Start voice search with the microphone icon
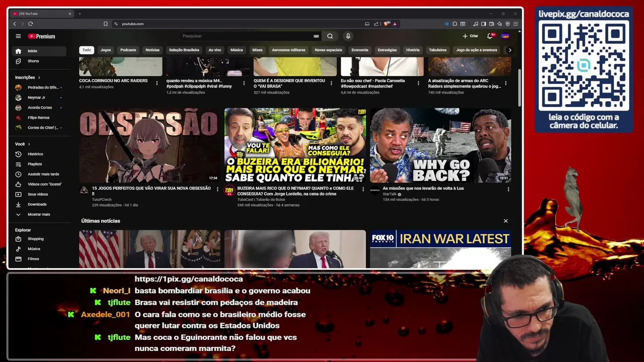 click(x=348, y=36)
